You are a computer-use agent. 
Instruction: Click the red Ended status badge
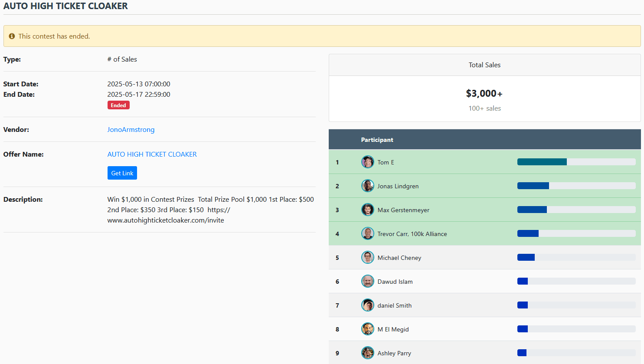tap(118, 105)
